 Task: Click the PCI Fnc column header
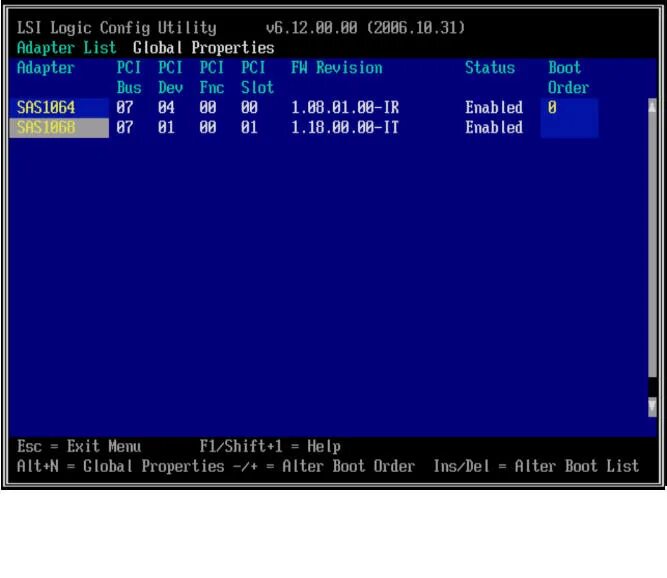tap(212, 77)
